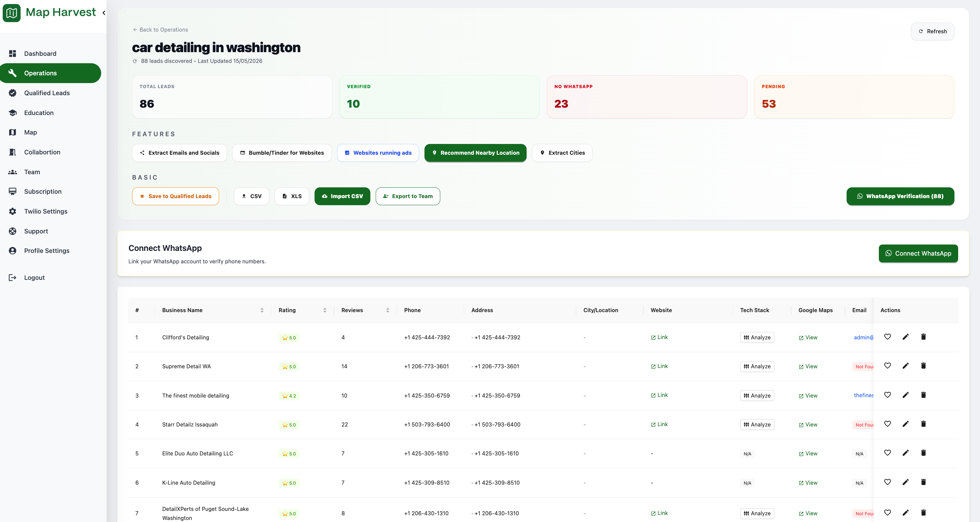Viewport: 980px width, 522px height.
Task: Click Import CSV button
Action: [x=342, y=196]
